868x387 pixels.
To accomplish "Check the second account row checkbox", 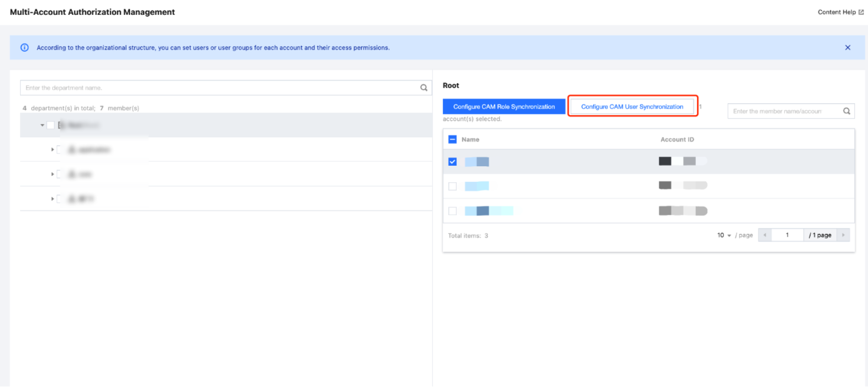I will [x=452, y=187].
